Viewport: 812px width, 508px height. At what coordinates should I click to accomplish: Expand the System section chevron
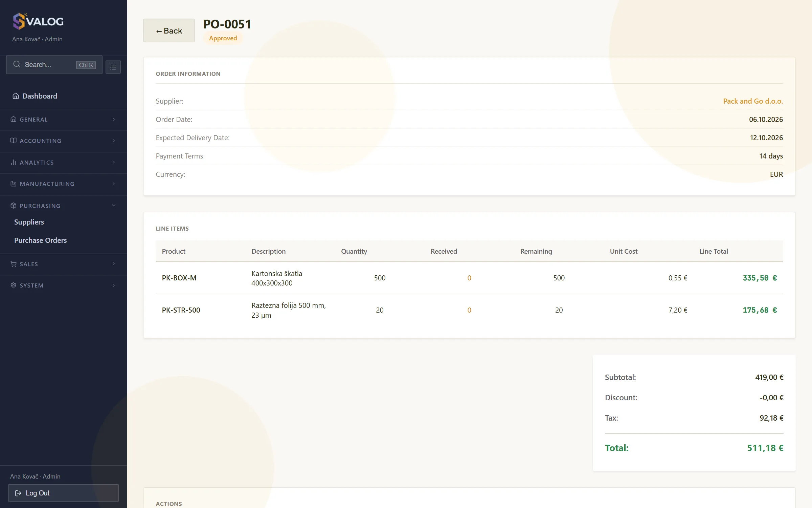click(x=114, y=285)
